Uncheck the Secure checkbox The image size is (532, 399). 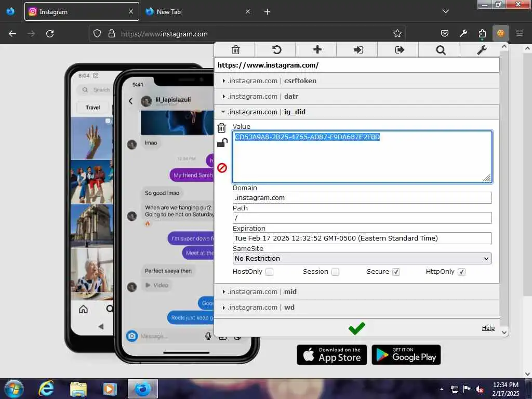pos(396,272)
